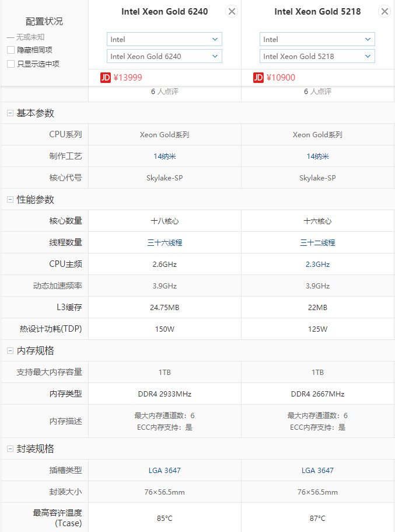Click the JD icon next to ¥13999
Screen dimensions: 395x532
(x=106, y=78)
